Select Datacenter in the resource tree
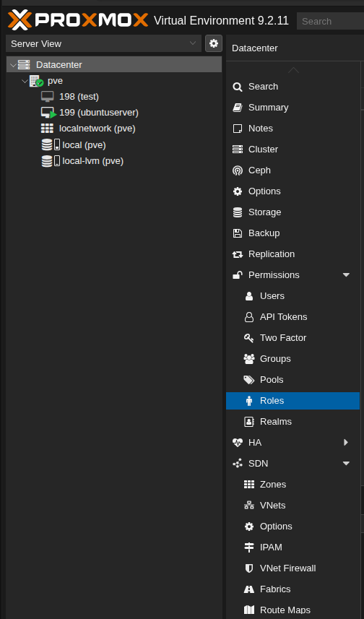The height and width of the screenshot is (619, 364). click(x=114, y=64)
